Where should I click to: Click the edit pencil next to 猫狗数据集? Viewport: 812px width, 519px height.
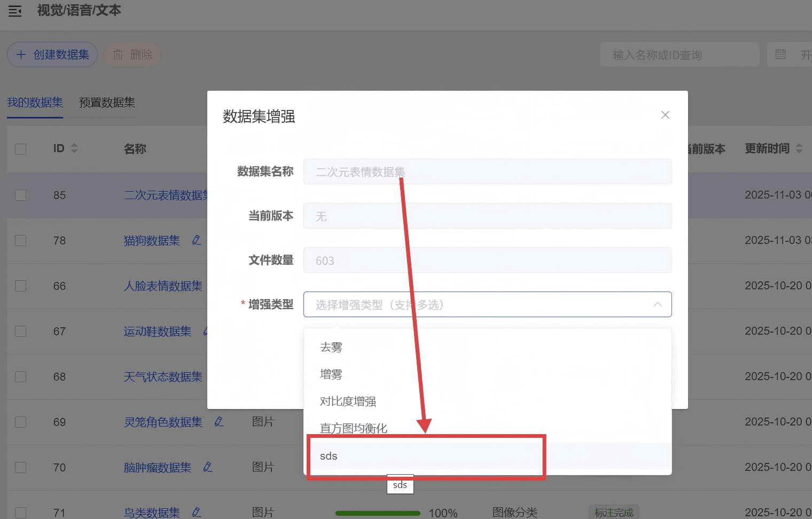point(197,240)
